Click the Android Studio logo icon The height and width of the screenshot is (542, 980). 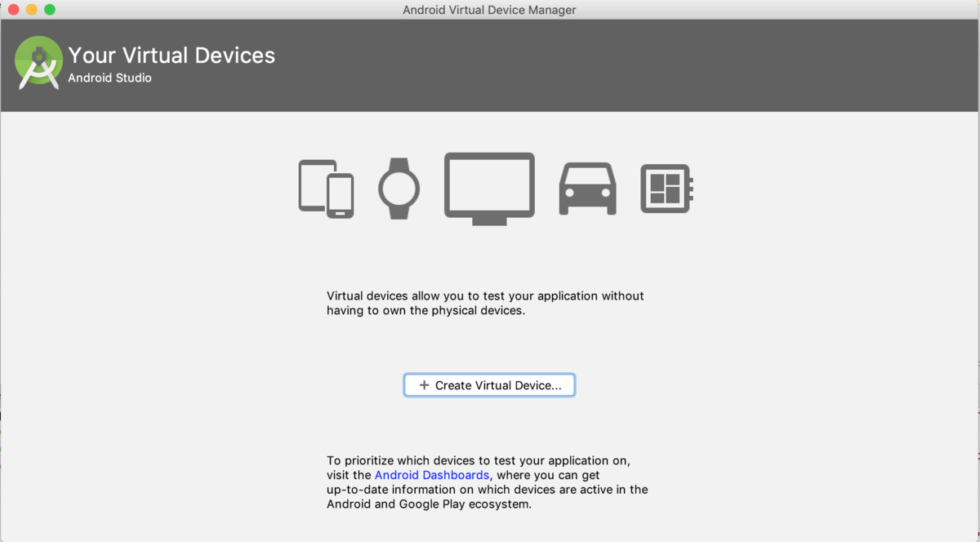[38, 63]
